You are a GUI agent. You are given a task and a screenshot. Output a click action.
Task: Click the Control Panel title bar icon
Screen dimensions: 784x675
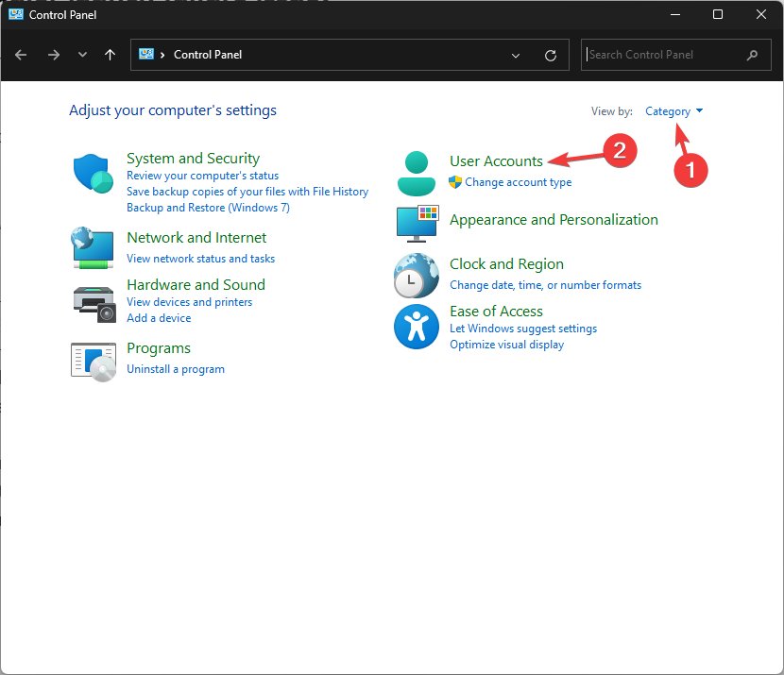(16, 14)
